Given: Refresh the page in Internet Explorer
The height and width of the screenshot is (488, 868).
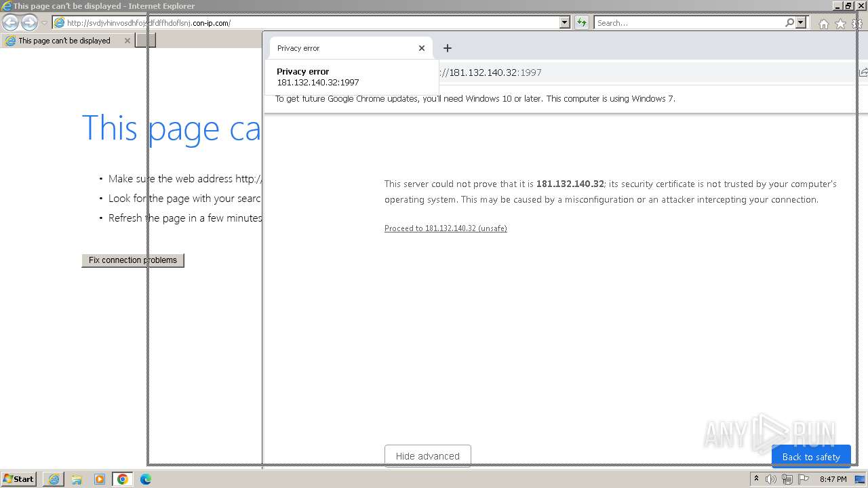Looking at the screenshot, I should [x=582, y=23].
